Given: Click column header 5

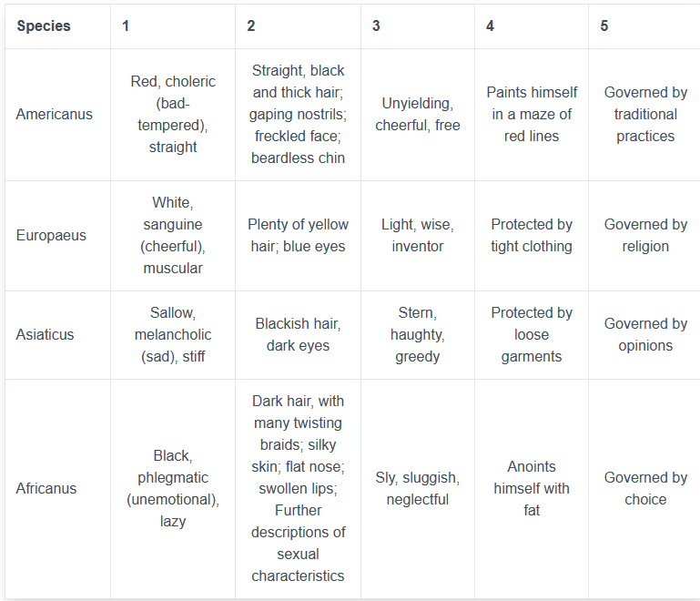Looking at the screenshot, I should click(x=604, y=25).
